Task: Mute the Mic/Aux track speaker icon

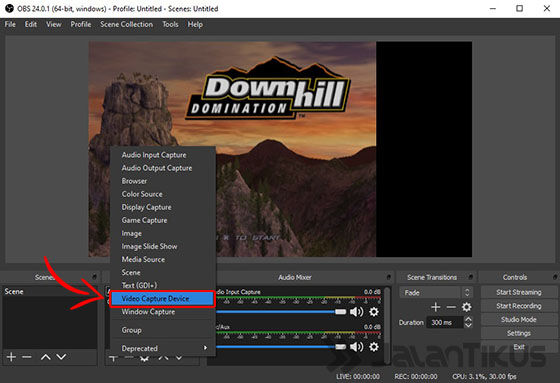Action: [356, 347]
